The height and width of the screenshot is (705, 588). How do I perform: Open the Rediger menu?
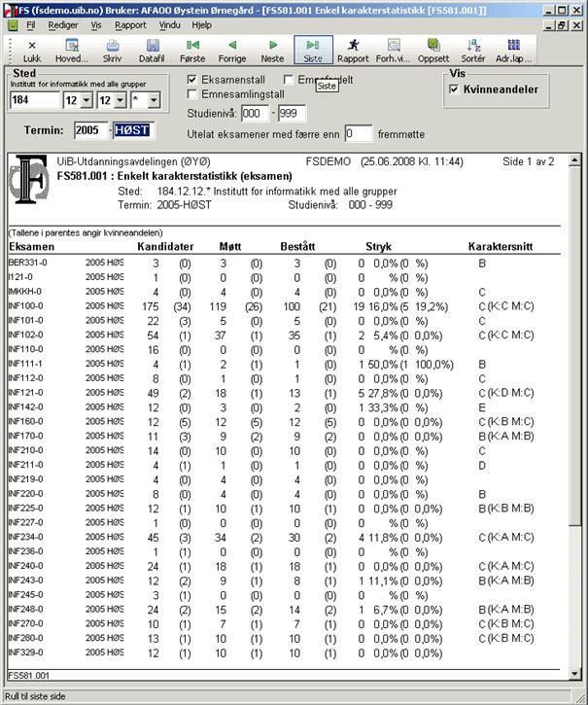click(63, 25)
